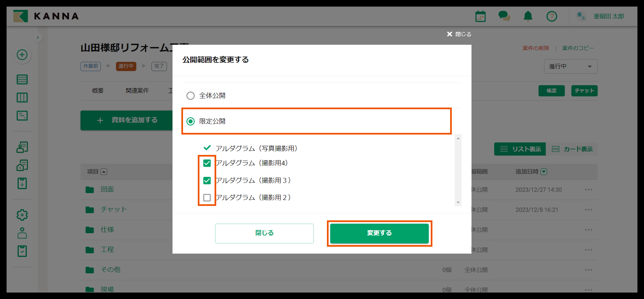The image size is (644, 299).
Task: Sort by 追加日時 column arrow
Action: [543, 172]
